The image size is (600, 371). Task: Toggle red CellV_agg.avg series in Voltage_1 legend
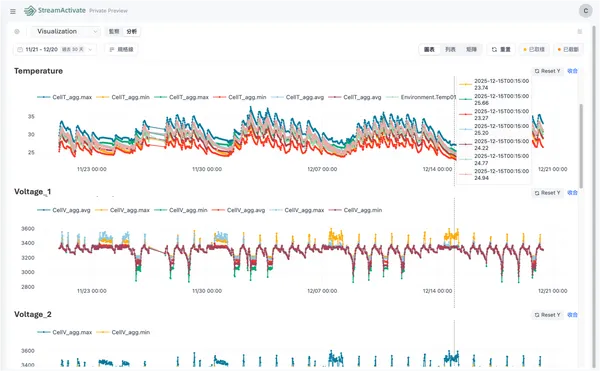238,210
